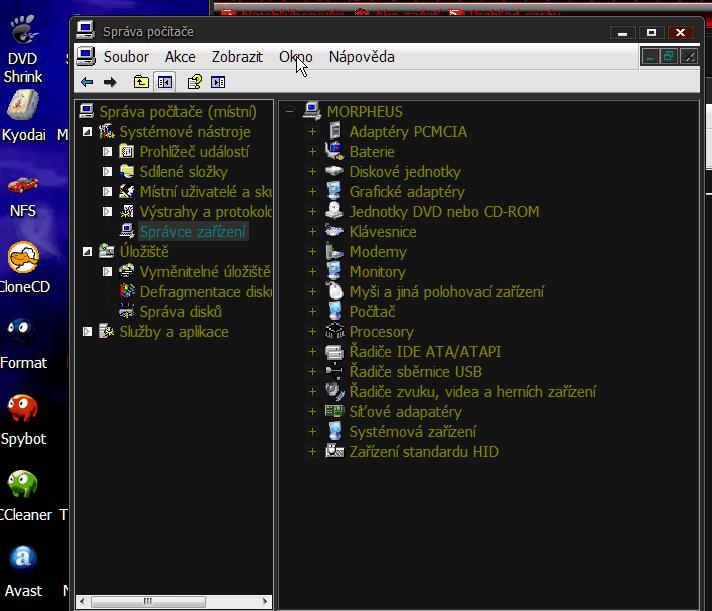
Task: Click the Klávesnice device icon
Action: pos(334,232)
